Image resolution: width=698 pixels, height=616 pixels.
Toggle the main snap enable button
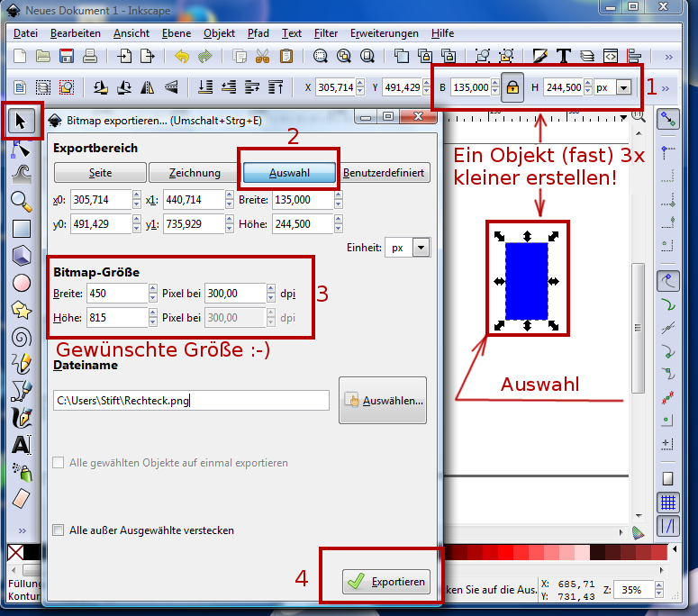tap(668, 119)
